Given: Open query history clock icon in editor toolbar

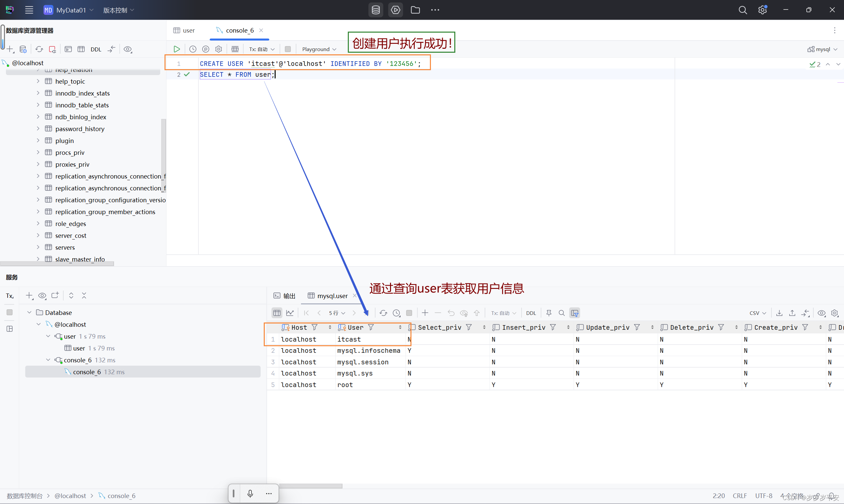Looking at the screenshot, I should pos(193,49).
